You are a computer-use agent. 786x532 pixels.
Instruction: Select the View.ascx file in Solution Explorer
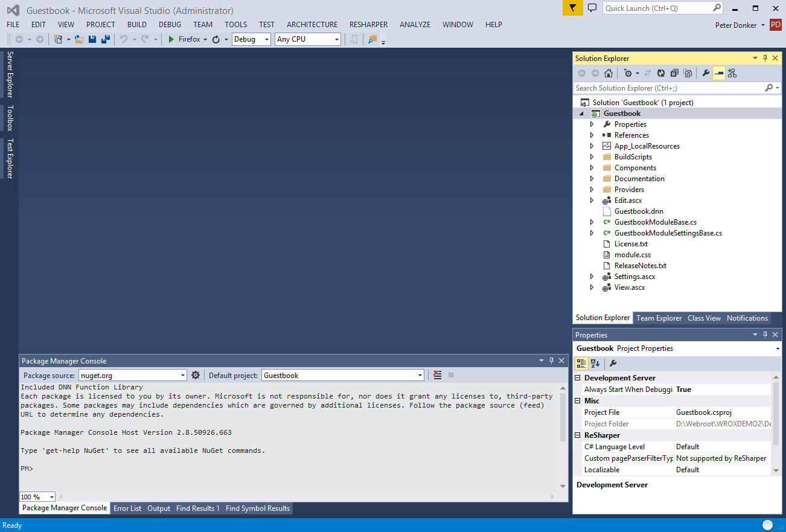point(630,287)
